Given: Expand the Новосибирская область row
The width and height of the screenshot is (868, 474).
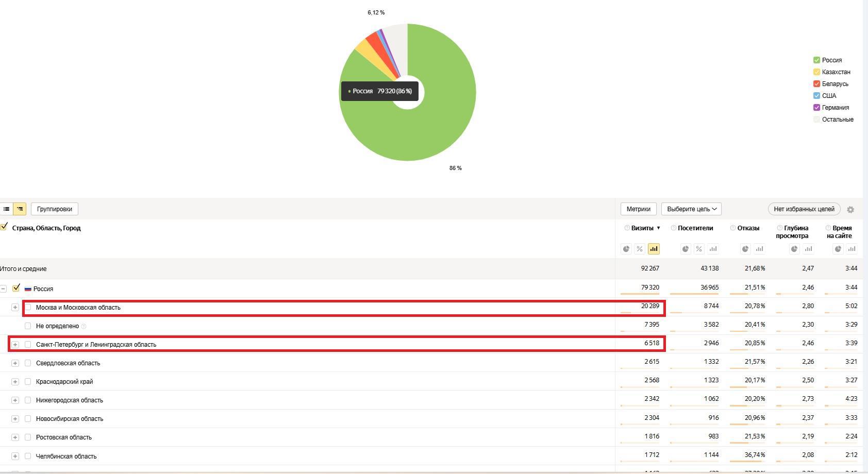Looking at the screenshot, I should tap(15, 419).
